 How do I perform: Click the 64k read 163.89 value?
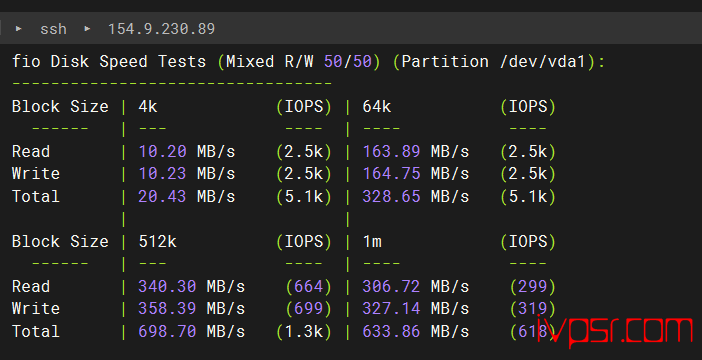point(391,151)
